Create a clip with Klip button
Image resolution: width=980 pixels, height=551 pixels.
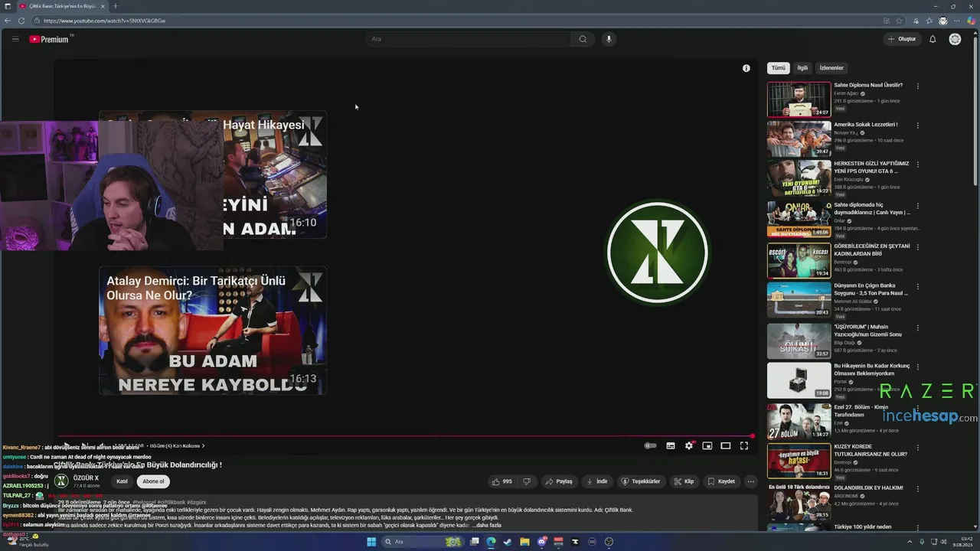684,481
